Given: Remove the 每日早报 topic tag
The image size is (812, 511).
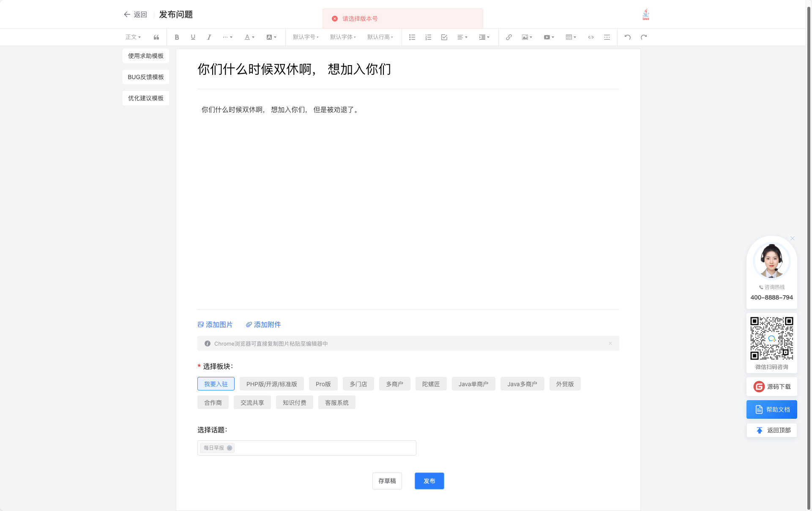Looking at the screenshot, I should [230, 448].
